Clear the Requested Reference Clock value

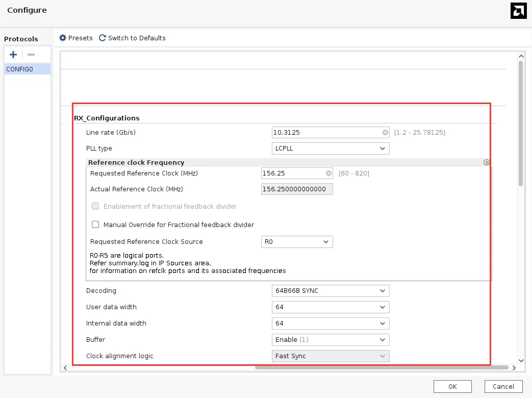point(328,173)
